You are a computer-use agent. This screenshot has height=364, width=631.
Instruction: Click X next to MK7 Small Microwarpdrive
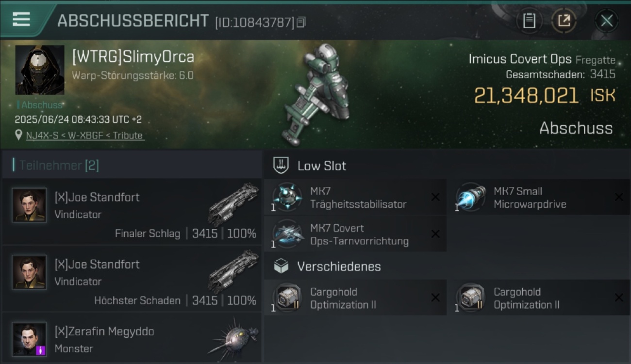pos(619,197)
